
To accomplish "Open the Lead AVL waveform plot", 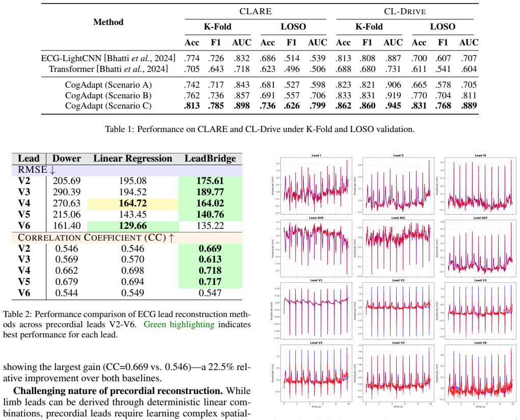I will tap(398, 248).
